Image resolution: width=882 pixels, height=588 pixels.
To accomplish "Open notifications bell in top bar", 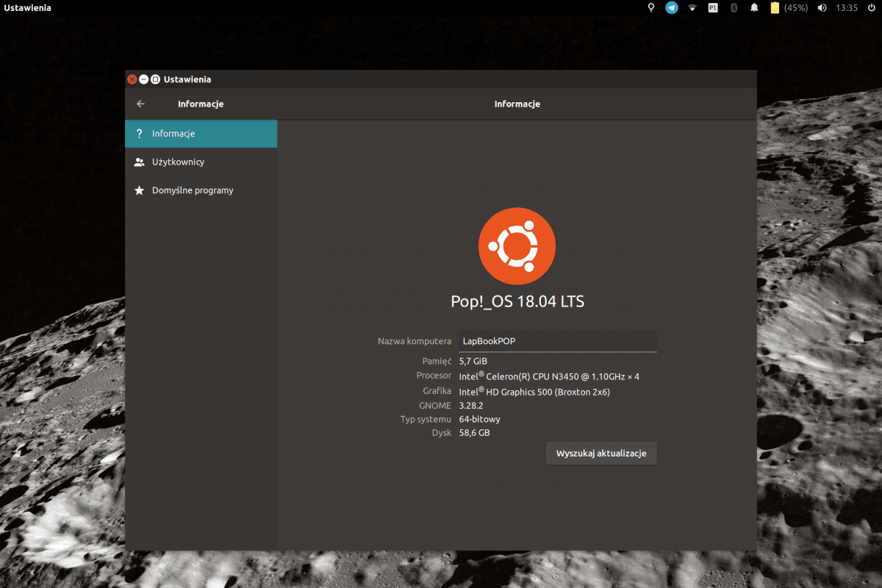I will (x=754, y=7).
